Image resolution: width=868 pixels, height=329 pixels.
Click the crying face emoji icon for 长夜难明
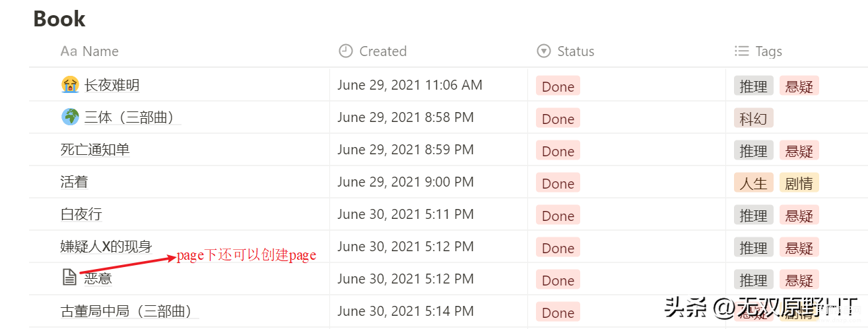pyautogui.click(x=70, y=85)
